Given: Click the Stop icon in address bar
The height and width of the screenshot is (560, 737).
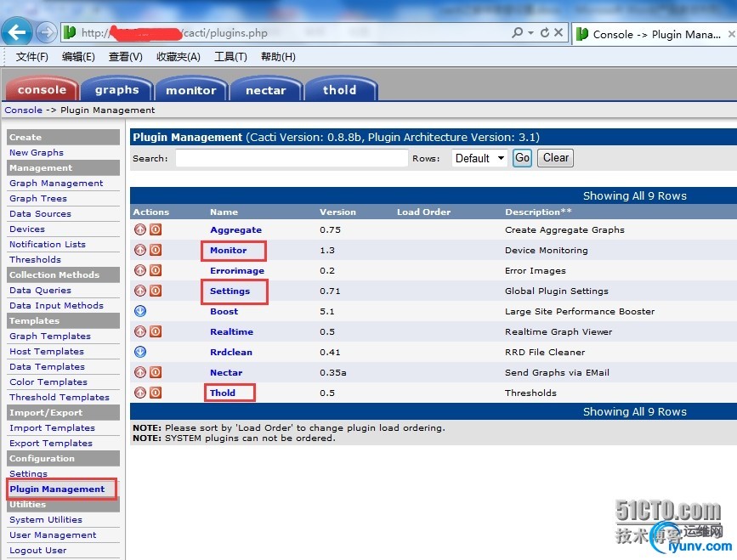Looking at the screenshot, I should 558,32.
